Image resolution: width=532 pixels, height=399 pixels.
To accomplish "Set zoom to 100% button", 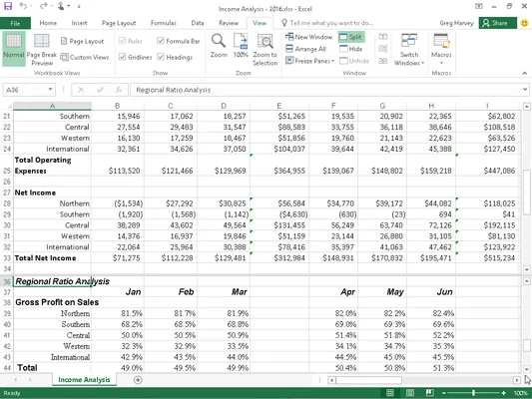I will point(241,46).
